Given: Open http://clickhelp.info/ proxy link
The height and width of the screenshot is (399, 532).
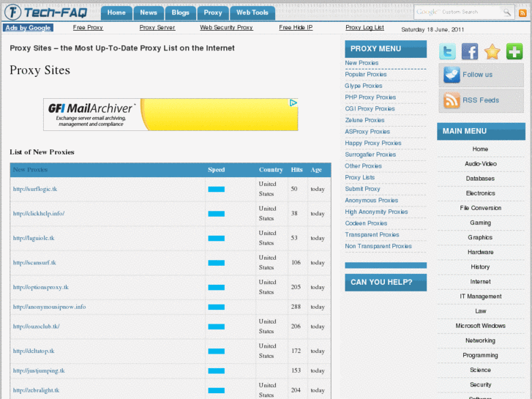Looking at the screenshot, I should [39, 214].
